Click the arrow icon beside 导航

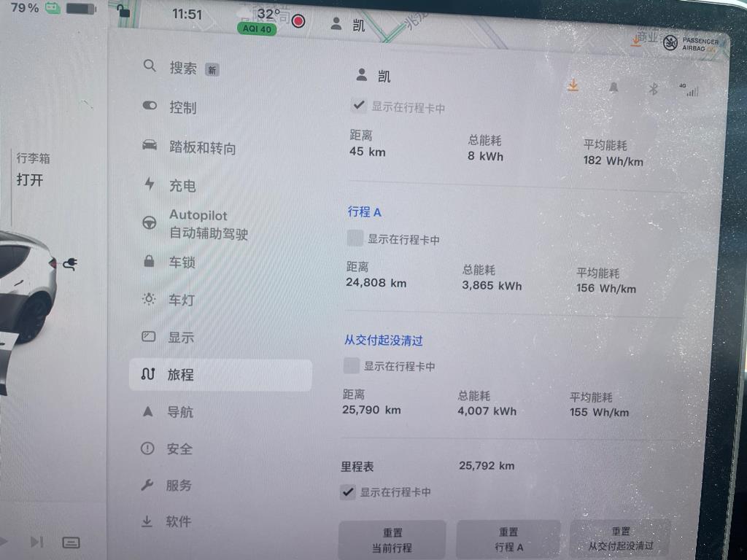coord(147,411)
